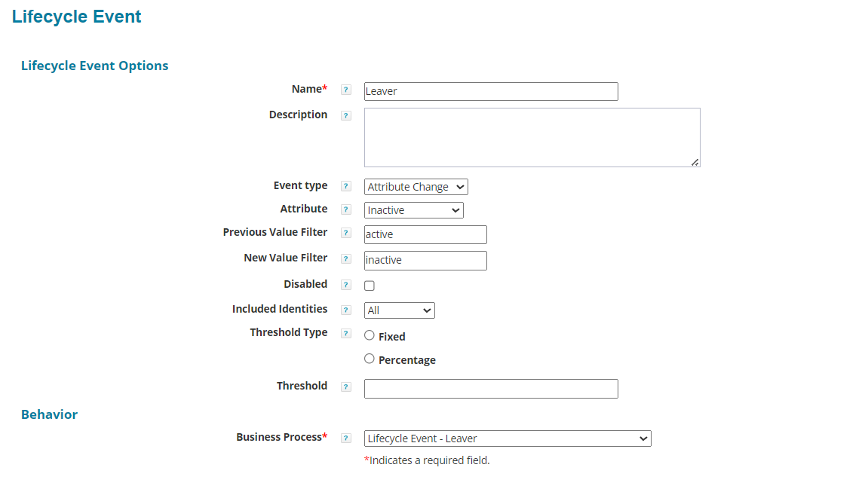
Task: Enable the Disabled checkbox
Action: pos(370,286)
